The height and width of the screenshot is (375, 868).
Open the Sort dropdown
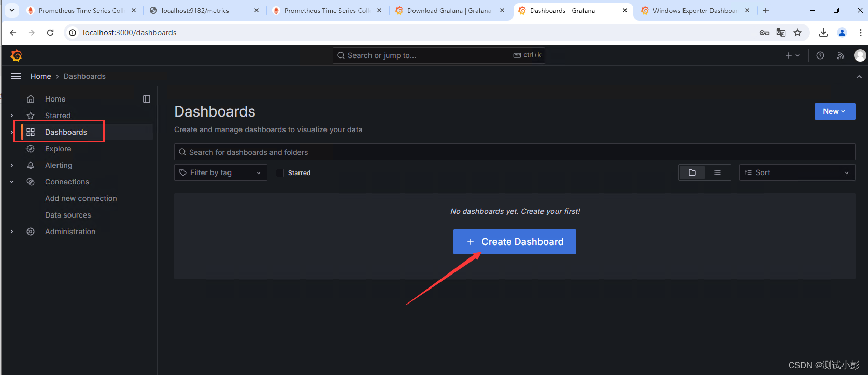point(797,172)
